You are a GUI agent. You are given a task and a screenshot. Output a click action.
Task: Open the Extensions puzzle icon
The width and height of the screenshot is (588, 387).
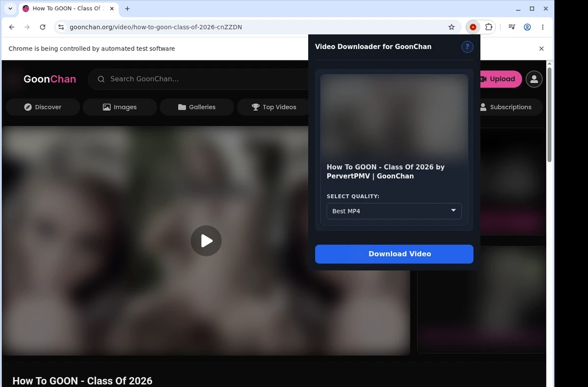[x=489, y=27]
